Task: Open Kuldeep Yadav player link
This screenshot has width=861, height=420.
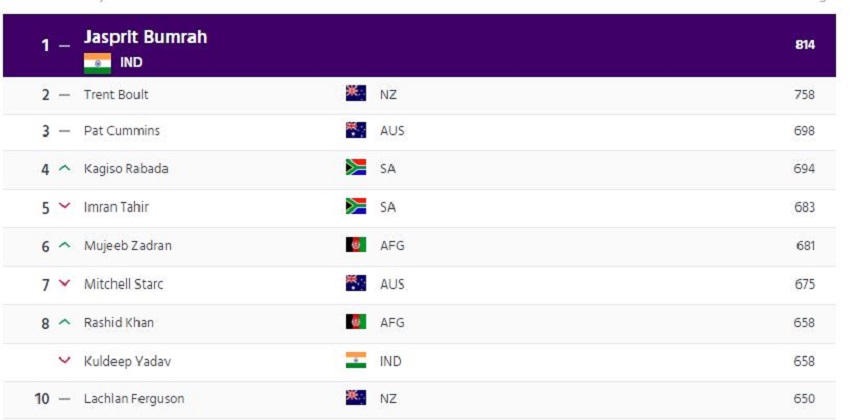Action: (x=127, y=361)
